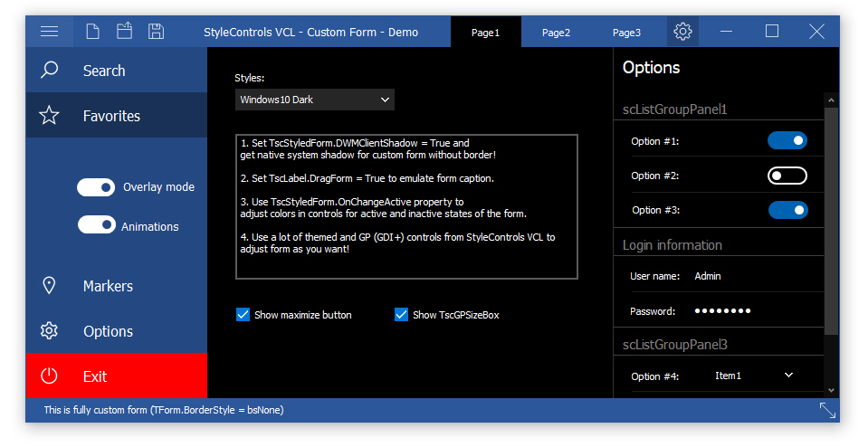Click the red Exit button
This screenshot has width=868, height=447.
[116, 376]
